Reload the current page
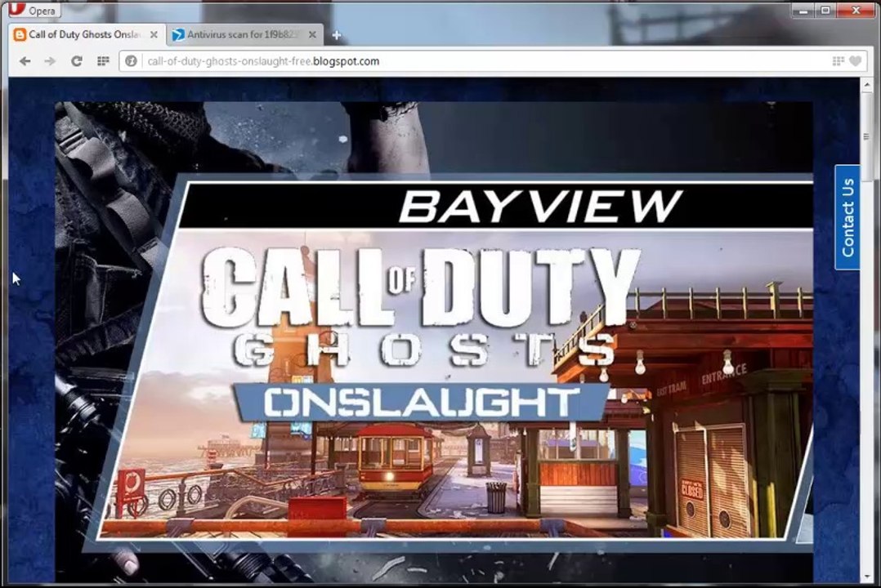 point(77,61)
